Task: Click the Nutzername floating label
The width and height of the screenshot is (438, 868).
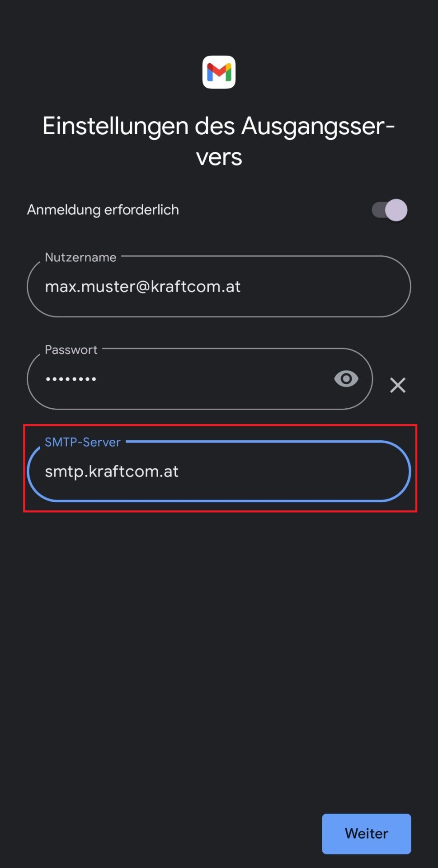Action: coord(80,257)
